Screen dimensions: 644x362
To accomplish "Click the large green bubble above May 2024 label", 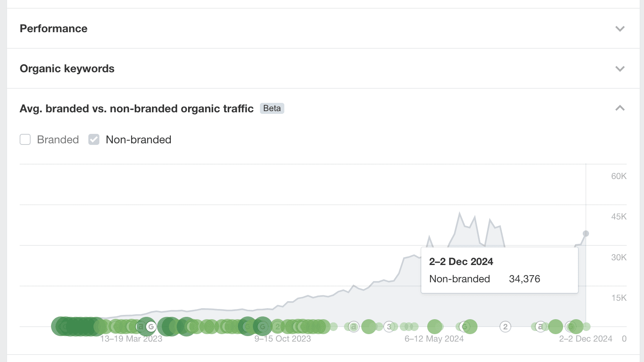I will tap(434, 326).
